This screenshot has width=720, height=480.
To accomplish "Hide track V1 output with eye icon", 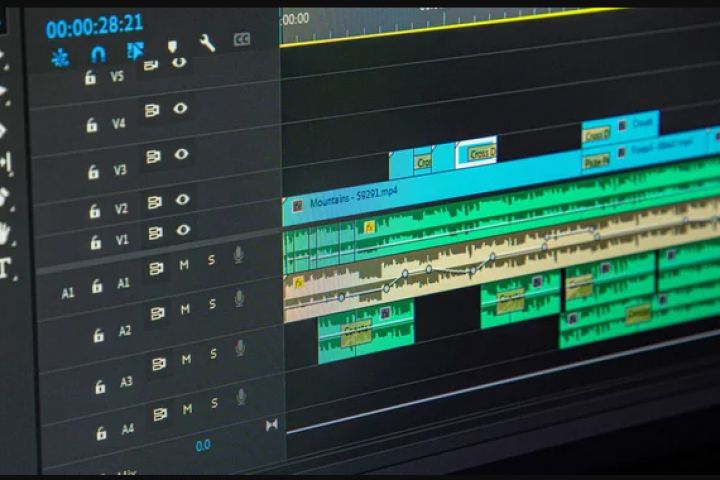I will (183, 230).
